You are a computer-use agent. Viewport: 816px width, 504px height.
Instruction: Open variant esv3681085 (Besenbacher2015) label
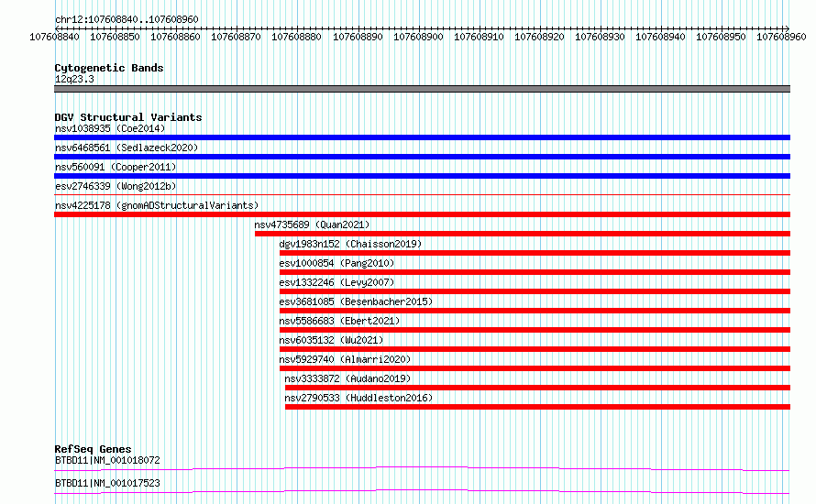tap(356, 301)
